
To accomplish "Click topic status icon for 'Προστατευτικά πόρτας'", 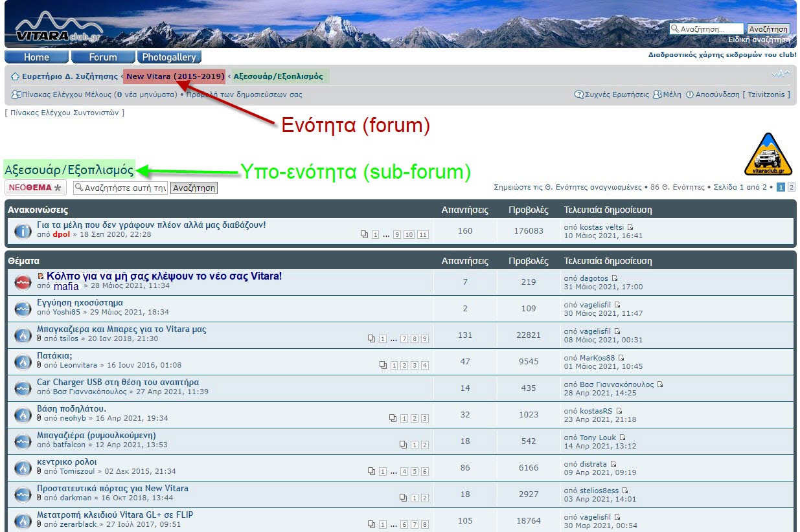I will click(x=23, y=494).
